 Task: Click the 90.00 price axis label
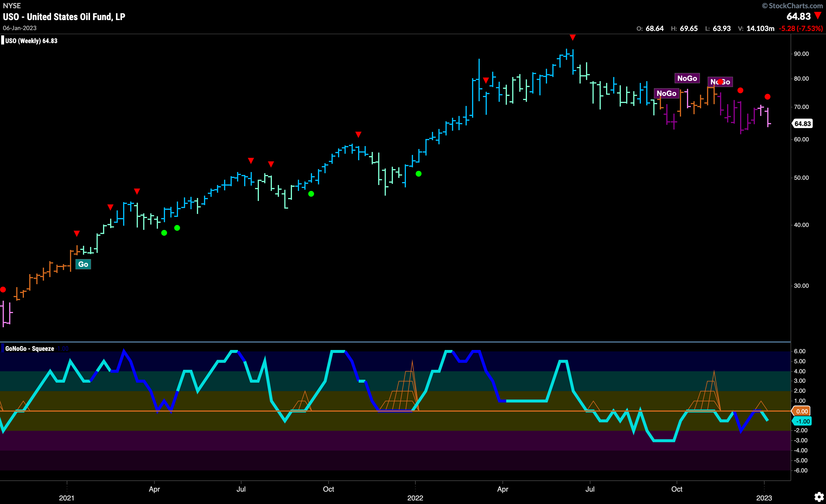[801, 54]
